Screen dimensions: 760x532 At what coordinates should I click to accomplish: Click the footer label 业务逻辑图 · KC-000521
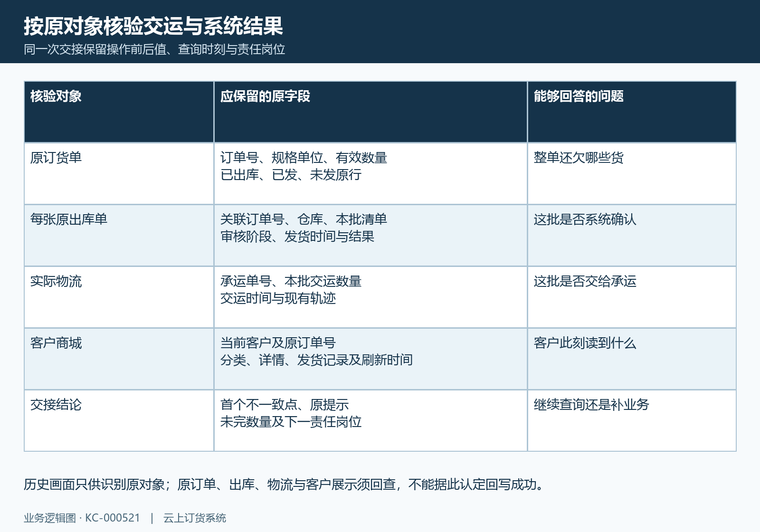[x=82, y=518]
